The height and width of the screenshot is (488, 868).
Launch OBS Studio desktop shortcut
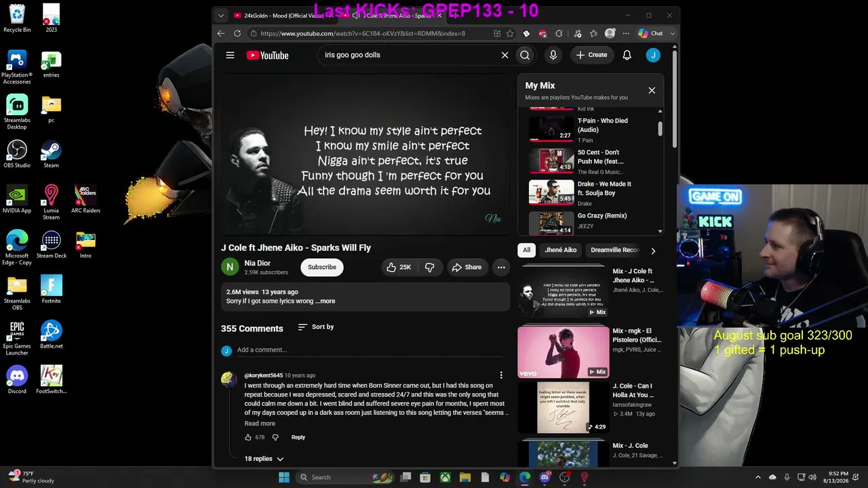click(x=17, y=154)
